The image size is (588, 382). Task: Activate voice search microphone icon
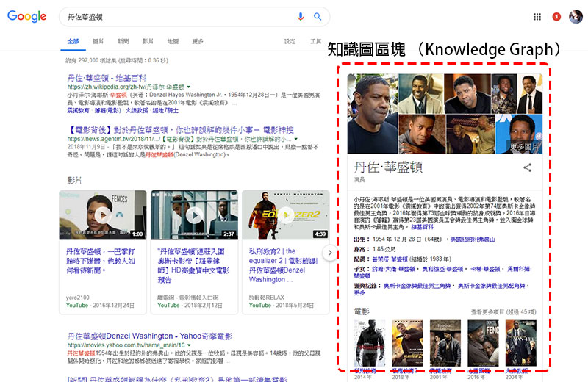[x=301, y=17]
